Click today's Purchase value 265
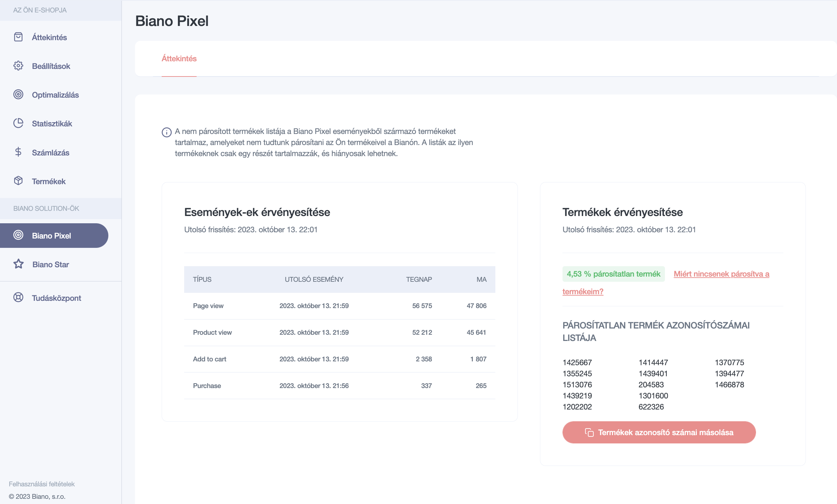 [481, 386]
